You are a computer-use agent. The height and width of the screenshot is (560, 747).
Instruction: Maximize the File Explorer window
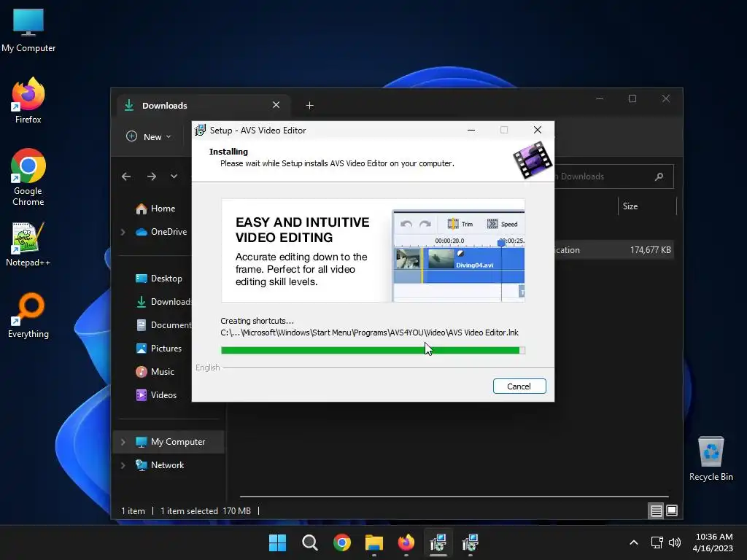pyautogui.click(x=632, y=98)
